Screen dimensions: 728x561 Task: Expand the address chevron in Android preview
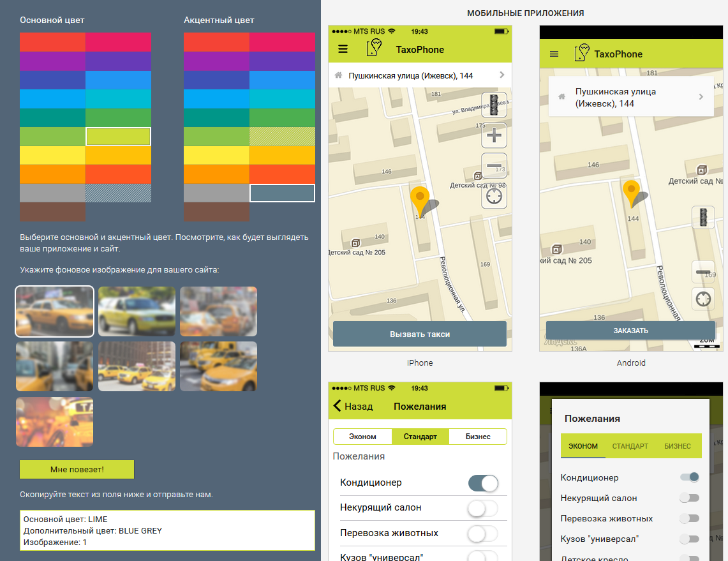point(701,97)
